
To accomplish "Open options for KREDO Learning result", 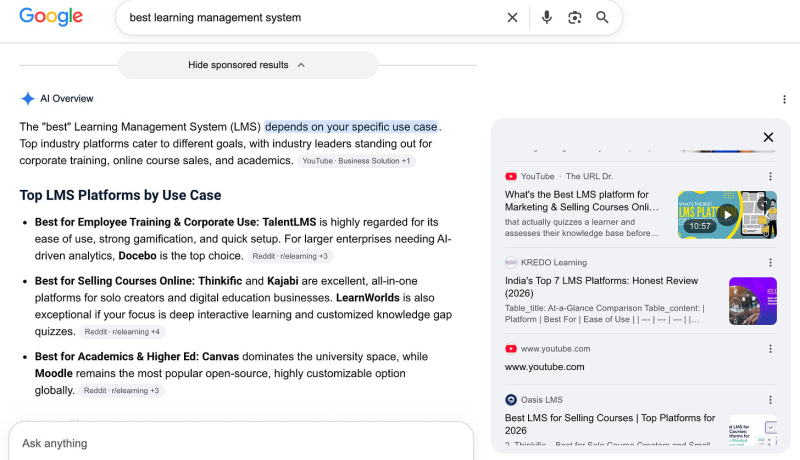I will click(770, 263).
